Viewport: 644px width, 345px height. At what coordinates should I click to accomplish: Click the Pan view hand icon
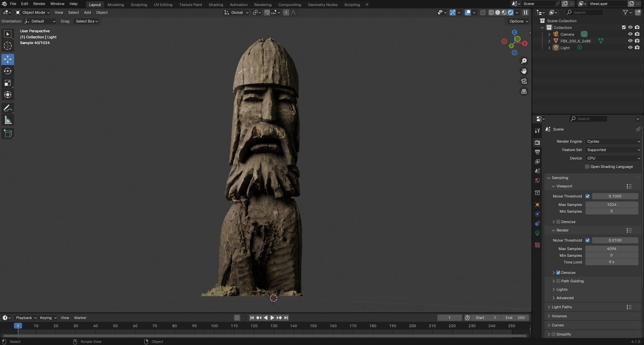[524, 71]
